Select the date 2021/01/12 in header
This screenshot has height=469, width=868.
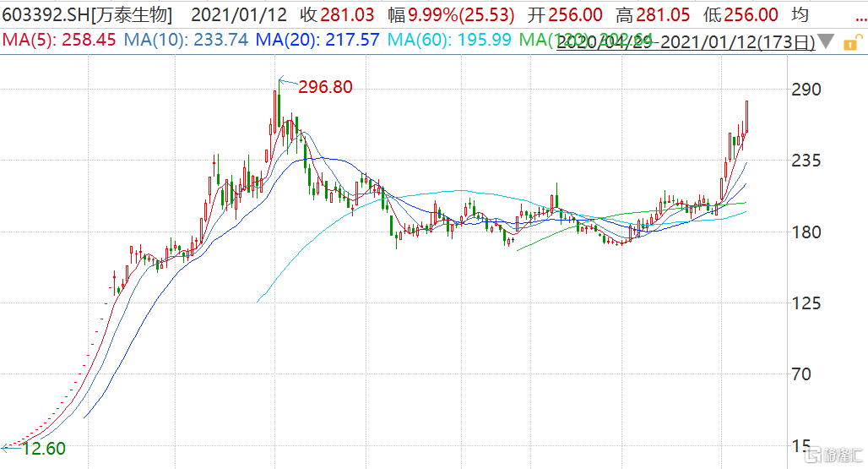pyautogui.click(x=239, y=15)
